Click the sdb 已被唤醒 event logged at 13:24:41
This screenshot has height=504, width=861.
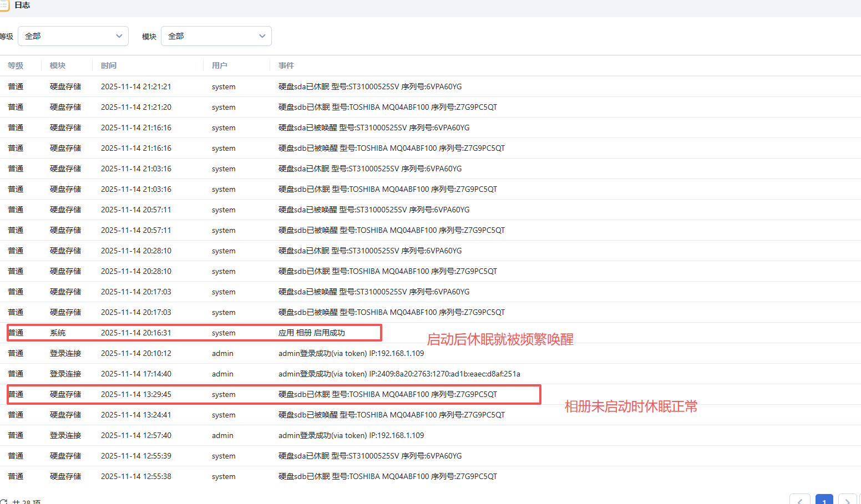point(392,415)
